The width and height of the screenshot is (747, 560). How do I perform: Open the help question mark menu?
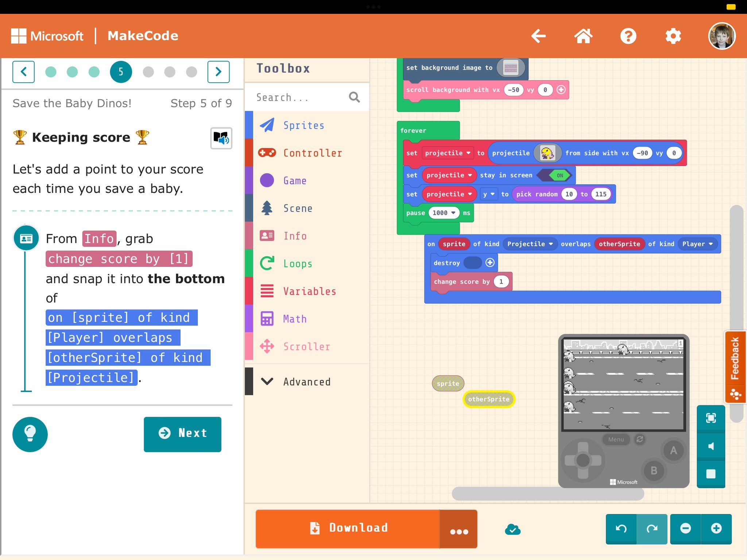(628, 36)
